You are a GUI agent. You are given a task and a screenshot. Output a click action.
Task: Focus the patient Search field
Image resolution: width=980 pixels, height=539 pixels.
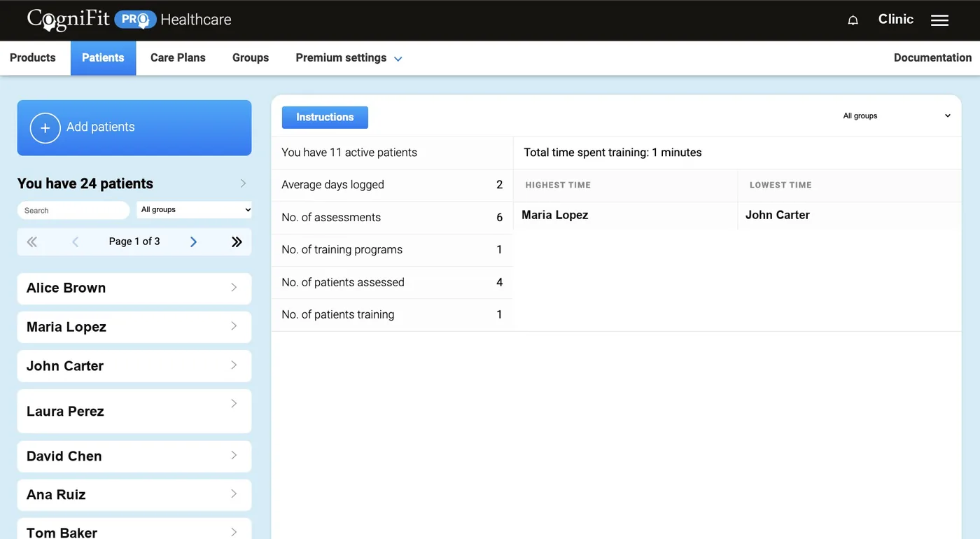click(73, 210)
